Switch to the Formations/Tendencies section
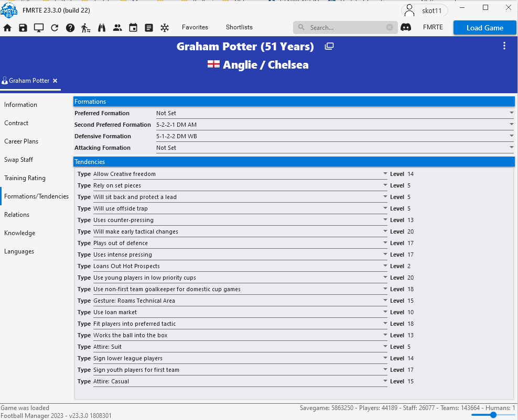 (36, 196)
